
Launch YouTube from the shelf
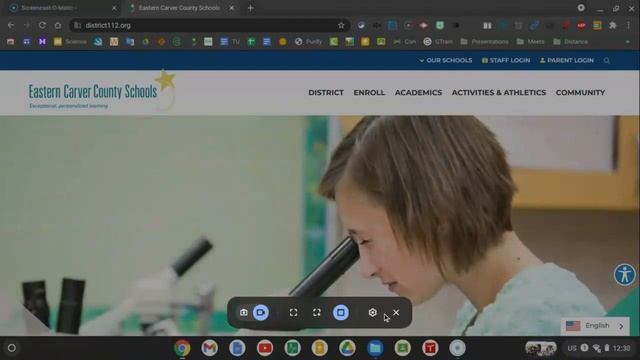(x=265, y=348)
